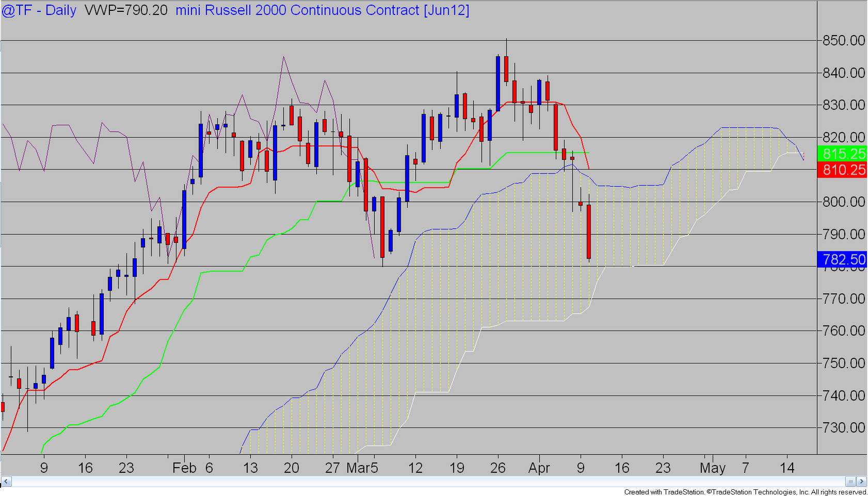Click the 730.00 price axis label
The image size is (868, 496).
pyautogui.click(x=844, y=428)
